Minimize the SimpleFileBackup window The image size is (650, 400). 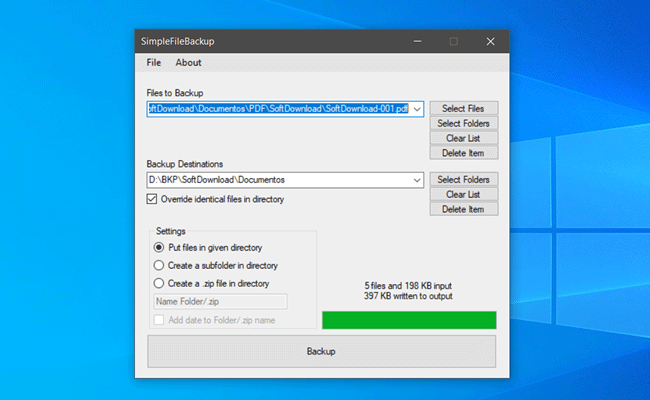(417, 41)
